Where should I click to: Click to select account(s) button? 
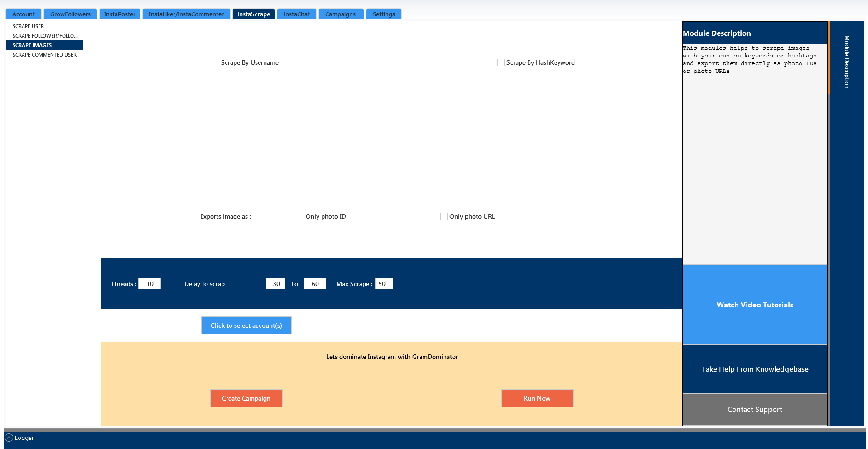coord(246,325)
